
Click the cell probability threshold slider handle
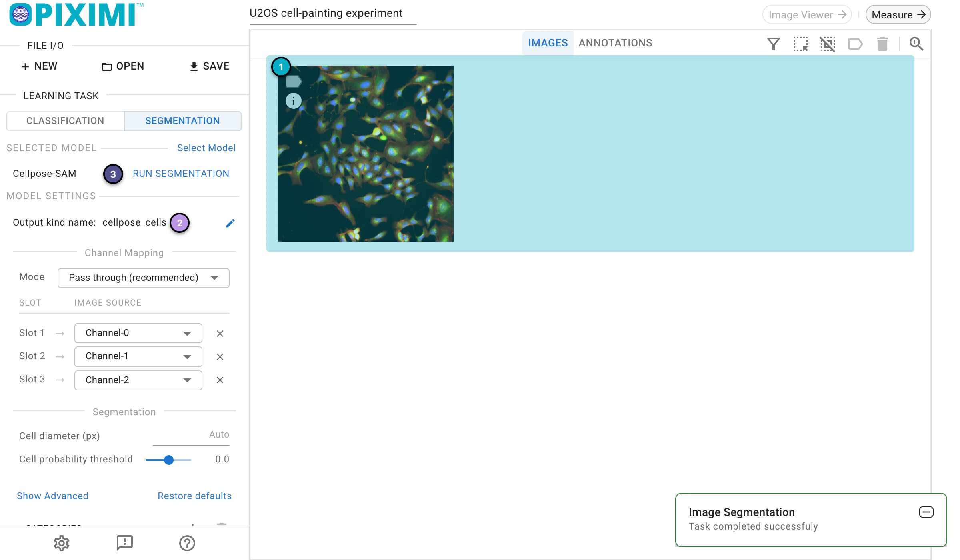pyautogui.click(x=169, y=460)
